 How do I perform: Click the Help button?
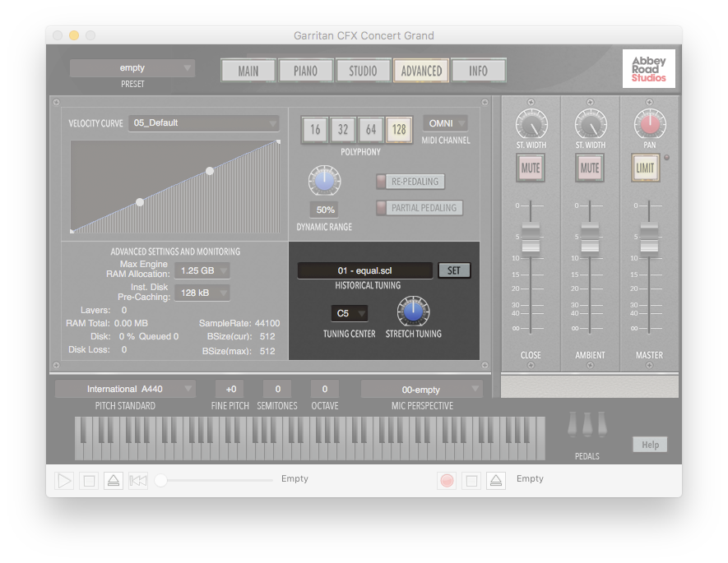(x=650, y=445)
